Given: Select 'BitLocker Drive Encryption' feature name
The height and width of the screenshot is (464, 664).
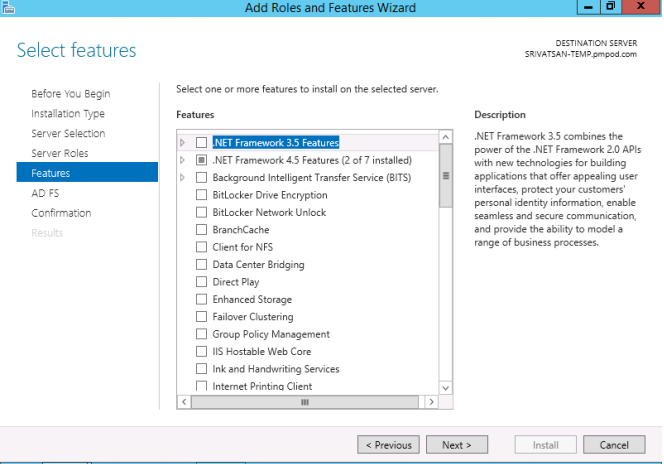Looking at the screenshot, I should click(270, 195).
